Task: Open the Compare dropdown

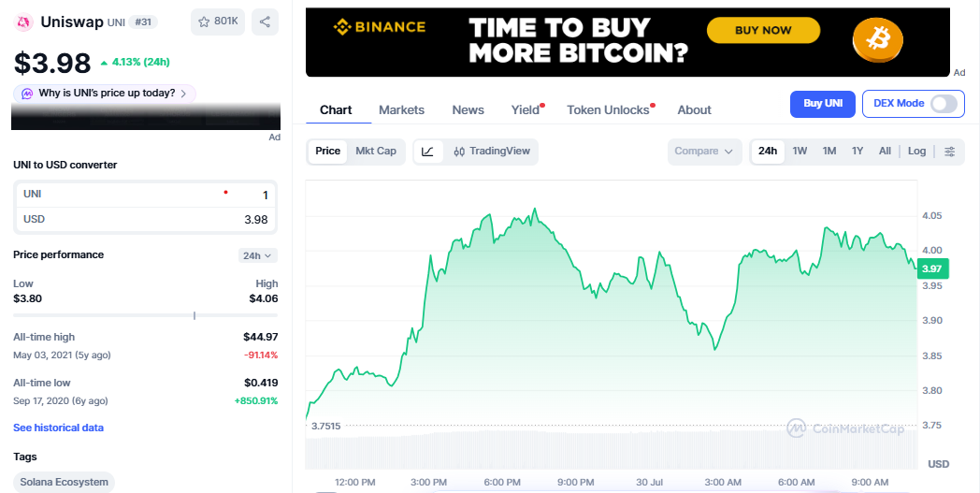Action: coord(704,152)
